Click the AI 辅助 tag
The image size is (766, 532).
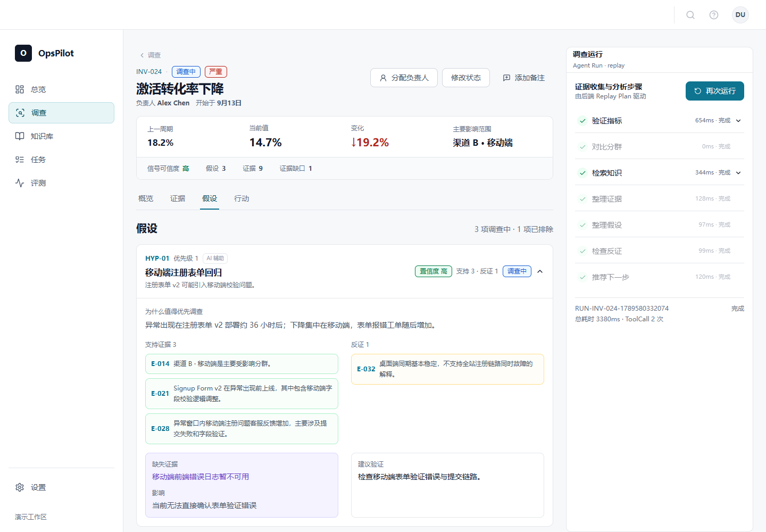[215, 259]
